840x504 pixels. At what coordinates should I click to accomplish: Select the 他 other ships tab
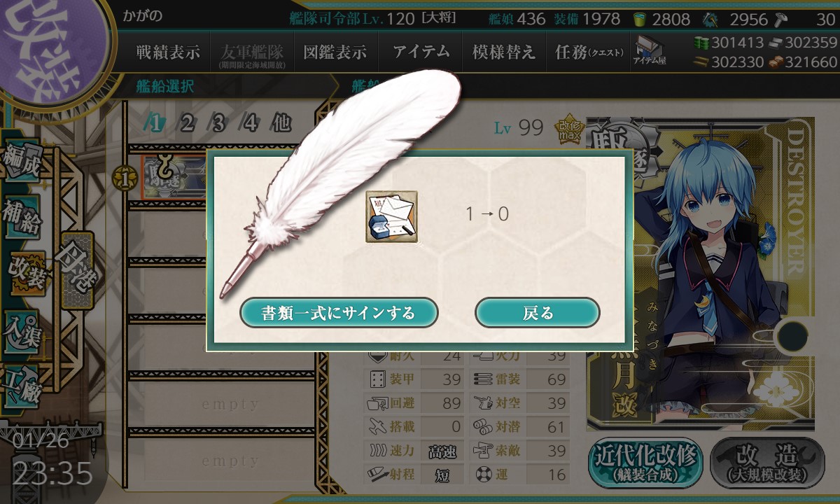point(281,124)
